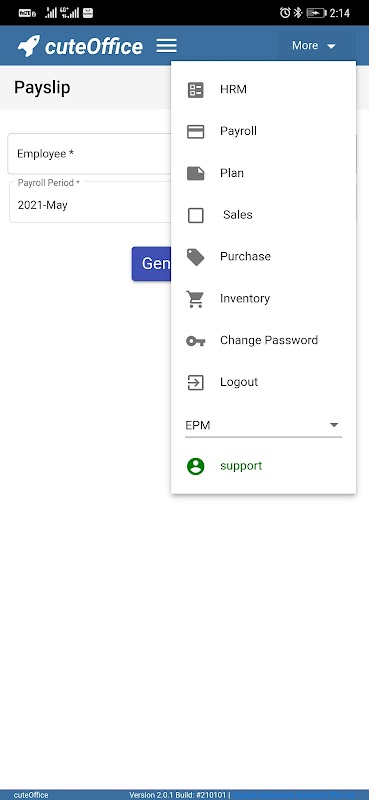Click the Inventory cart icon
This screenshot has height=800, width=369.
[x=195, y=299]
